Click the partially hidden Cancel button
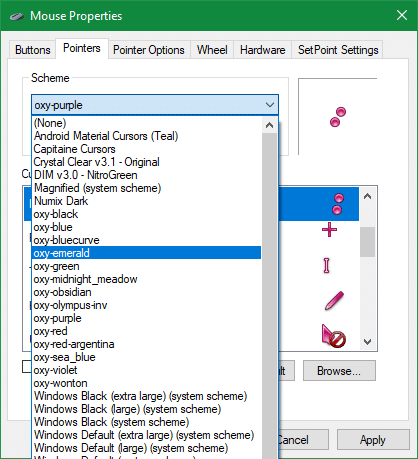 [303, 440]
